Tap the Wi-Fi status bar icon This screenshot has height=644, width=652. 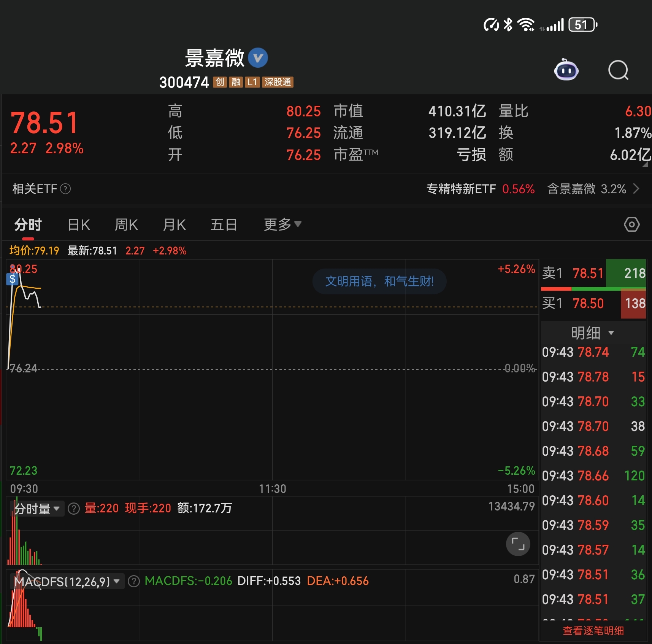[x=527, y=25]
